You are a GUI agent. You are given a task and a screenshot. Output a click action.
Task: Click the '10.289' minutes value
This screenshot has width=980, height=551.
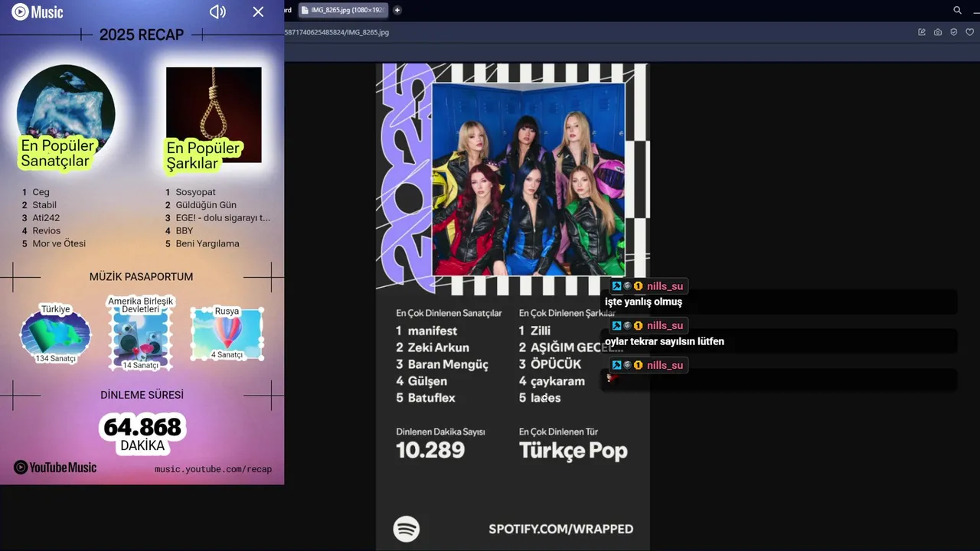[x=430, y=450]
